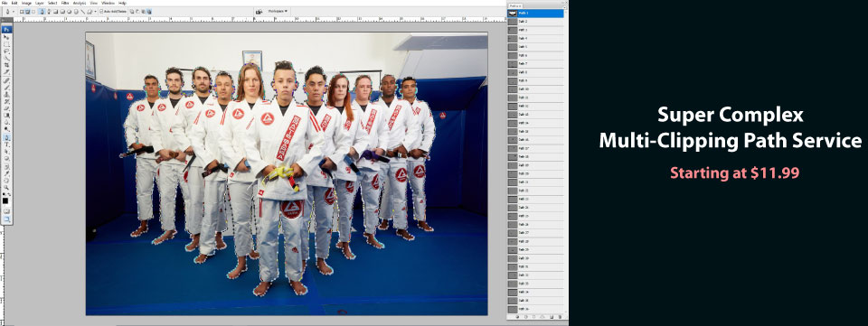Select the Quick Selection wand tool
Image resolution: width=868 pixels, height=326 pixels.
pos(6,58)
